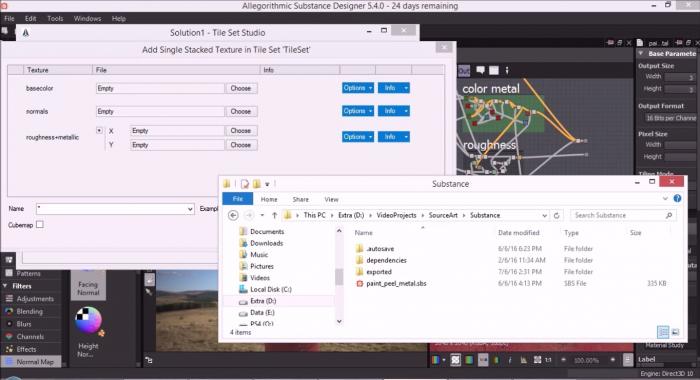
Task: Open Options dropdown for normals row
Action: [x=358, y=111]
